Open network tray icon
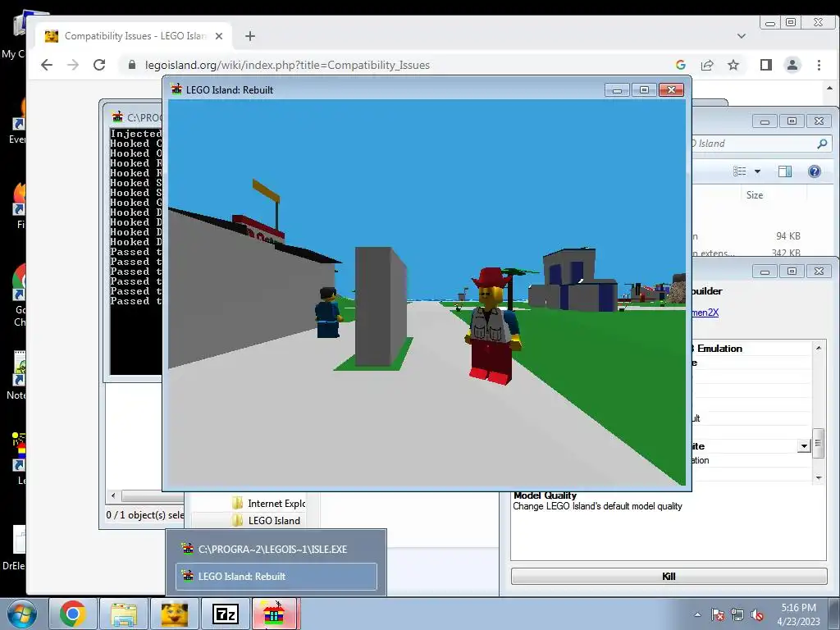840x630 pixels. (737, 614)
